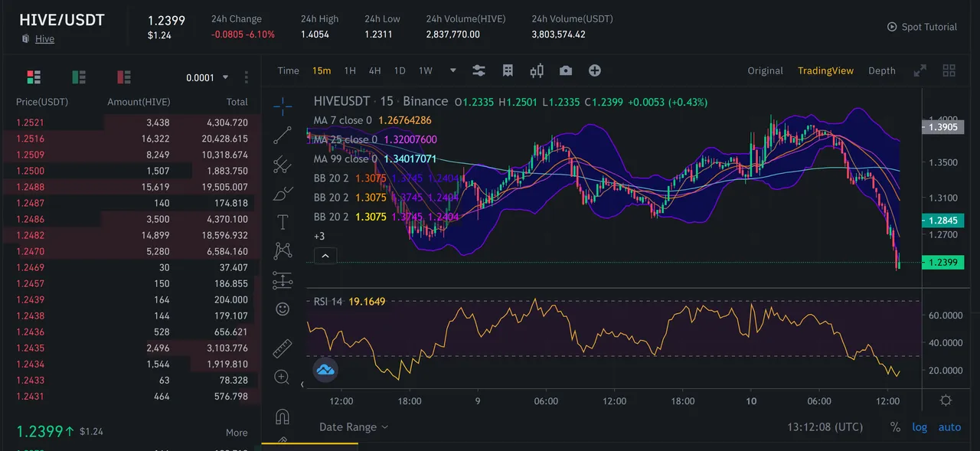Expand the more time intervals dropdown
This screenshot has height=451, width=980.
[452, 70]
